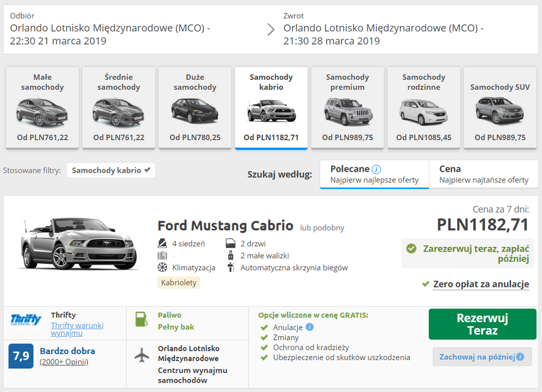
Task: Click the info icon on Zachowaj na później
Action: (x=520, y=357)
